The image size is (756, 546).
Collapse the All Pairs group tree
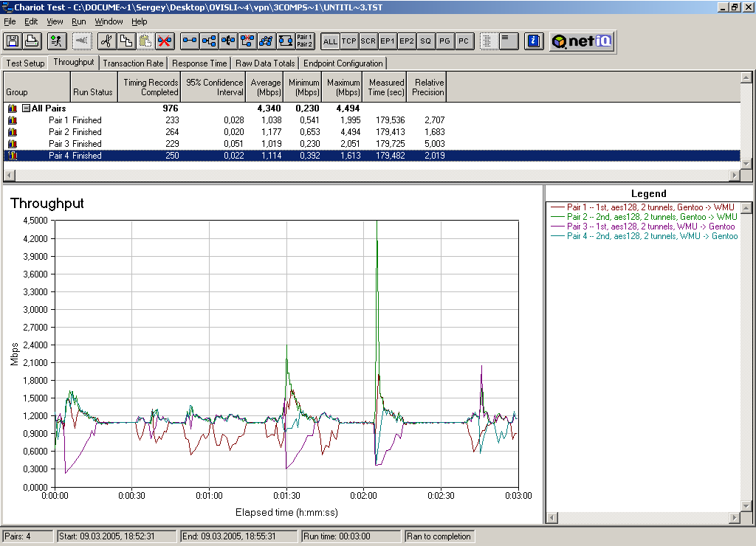click(26, 108)
